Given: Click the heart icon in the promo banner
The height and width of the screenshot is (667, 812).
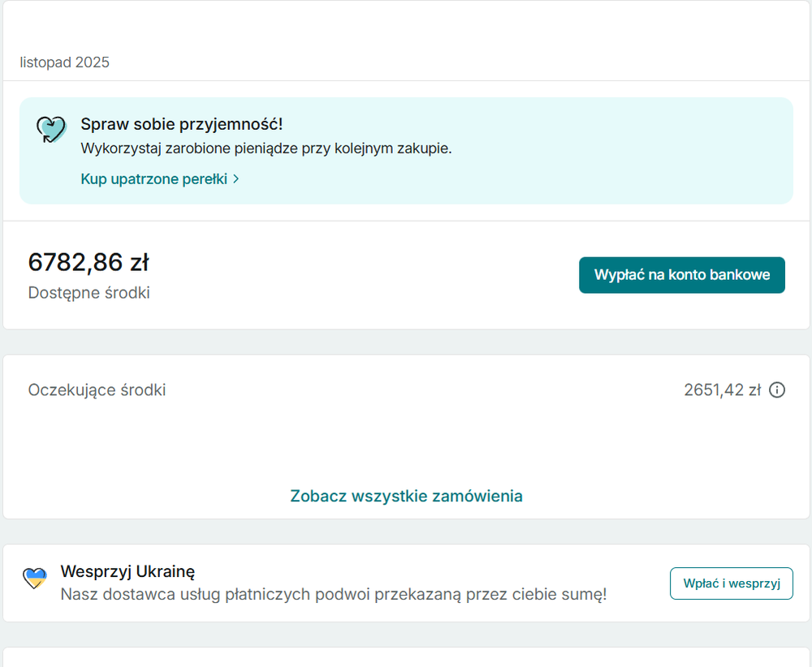Looking at the screenshot, I should [50, 130].
